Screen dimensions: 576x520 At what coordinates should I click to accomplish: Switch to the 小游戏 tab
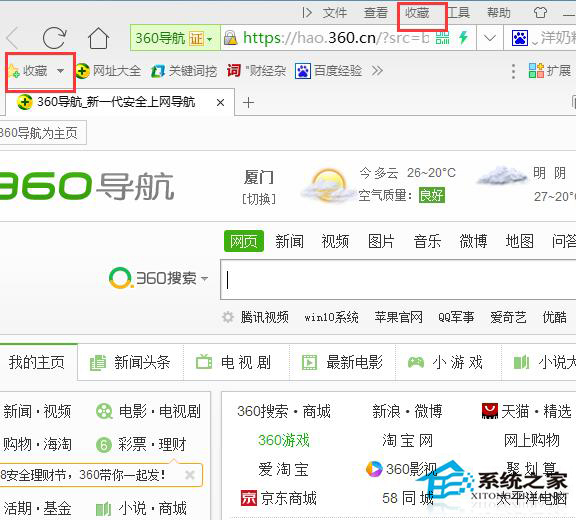(x=448, y=362)
